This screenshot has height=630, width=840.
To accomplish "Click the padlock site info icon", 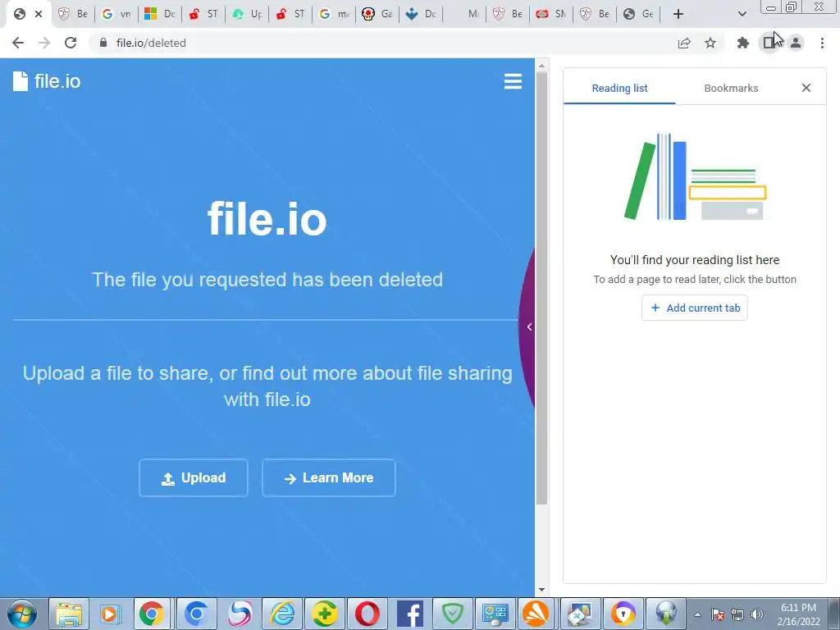I will point(103,43).
